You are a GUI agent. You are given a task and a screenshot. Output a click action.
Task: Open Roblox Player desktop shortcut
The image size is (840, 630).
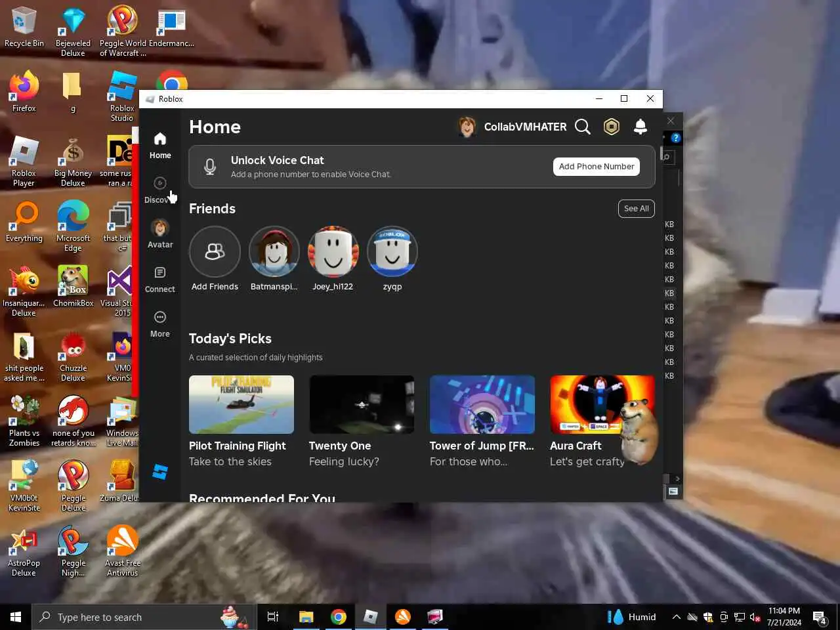coord(24,161)
